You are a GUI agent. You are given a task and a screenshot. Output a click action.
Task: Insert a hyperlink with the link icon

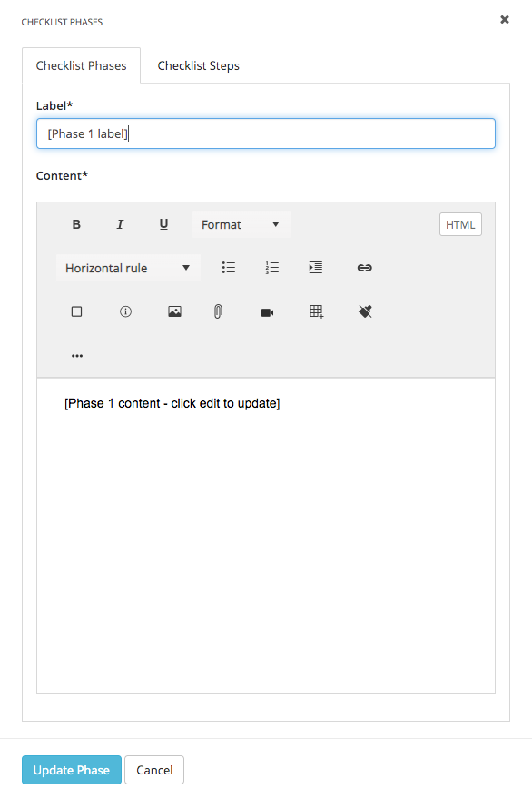pos(364,268)
